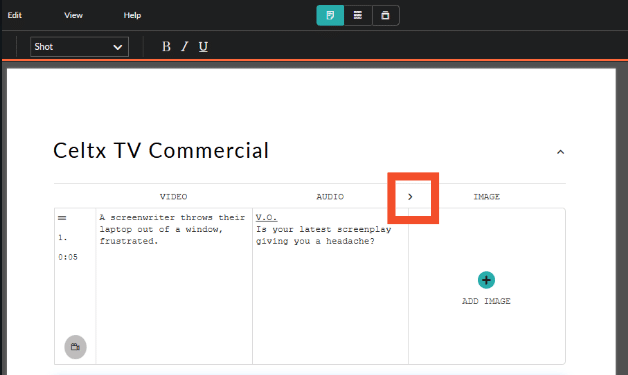
Task: Click the AUDIO column header
Action: pos(330,197)
